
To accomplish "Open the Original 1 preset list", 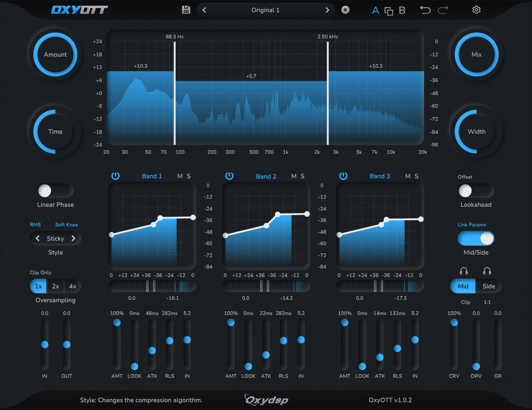I will pos(265,10).
